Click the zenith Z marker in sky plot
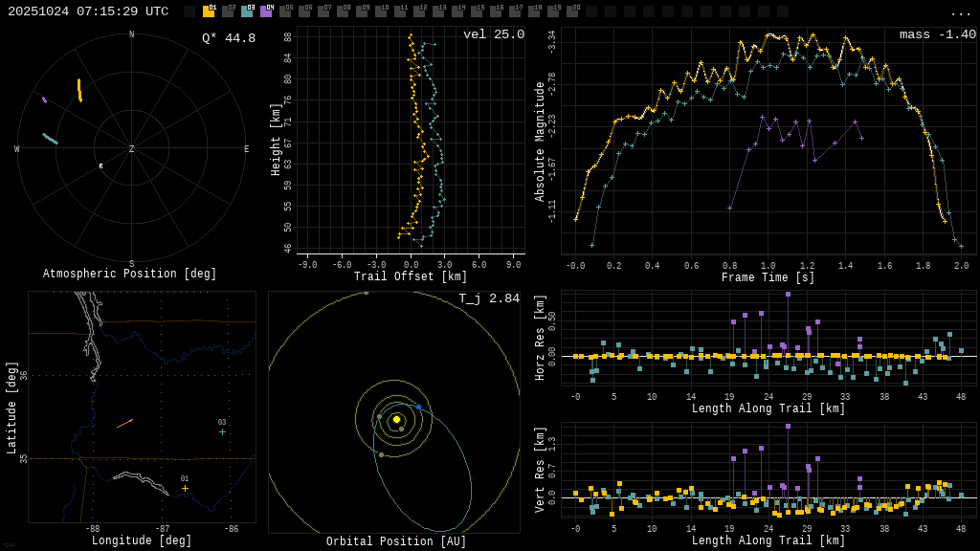 [x=132, y=149]
